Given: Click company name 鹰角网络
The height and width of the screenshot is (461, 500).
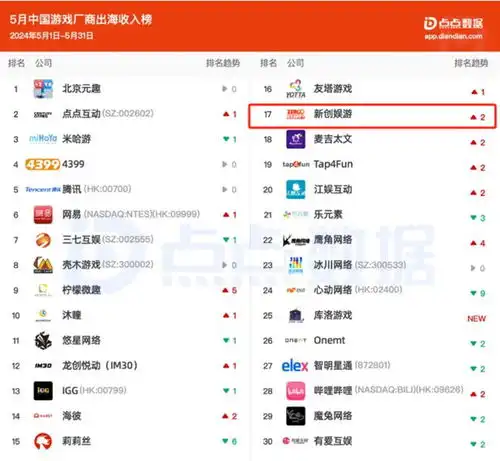Looking at the screenshot, I should [x=333, y=239].
